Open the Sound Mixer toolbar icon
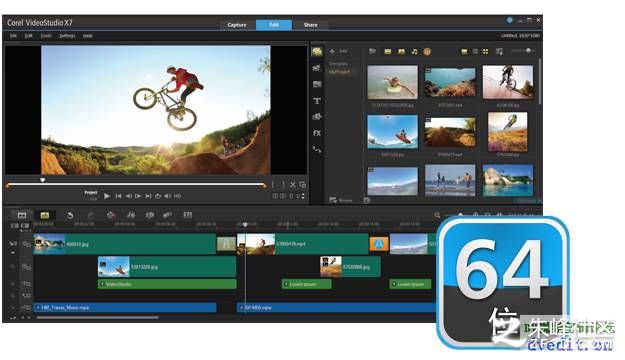 [x=131, y=215]
